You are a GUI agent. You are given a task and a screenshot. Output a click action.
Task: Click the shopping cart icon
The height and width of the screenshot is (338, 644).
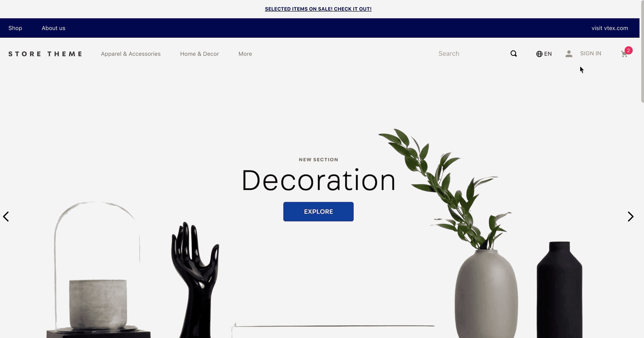pos(623,54)
